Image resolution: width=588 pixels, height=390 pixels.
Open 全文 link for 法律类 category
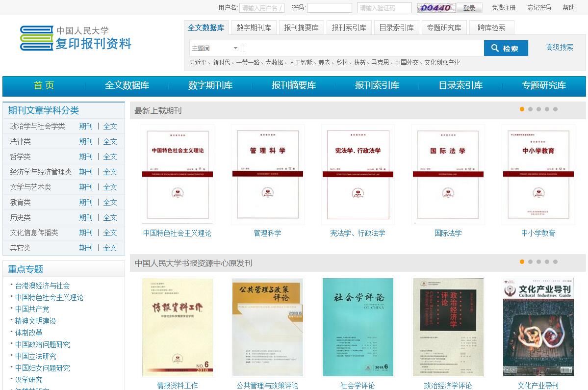point(110,141)
